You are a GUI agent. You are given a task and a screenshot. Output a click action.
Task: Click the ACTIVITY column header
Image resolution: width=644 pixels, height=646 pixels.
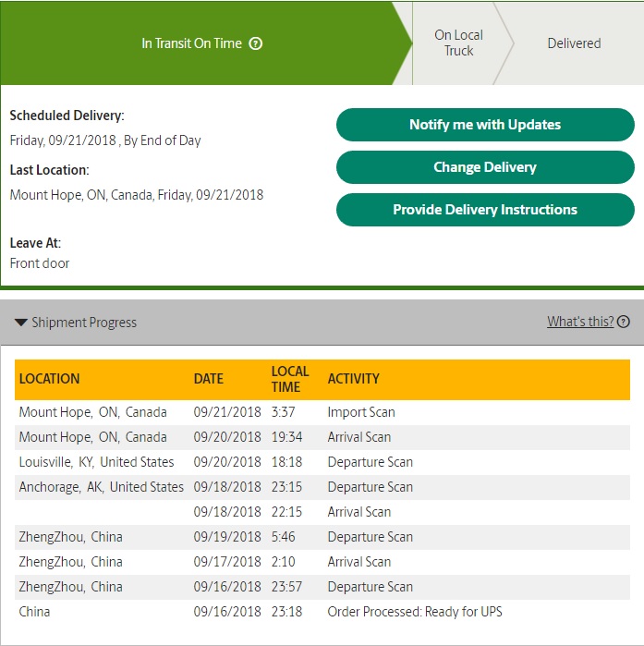click(353, 379)
